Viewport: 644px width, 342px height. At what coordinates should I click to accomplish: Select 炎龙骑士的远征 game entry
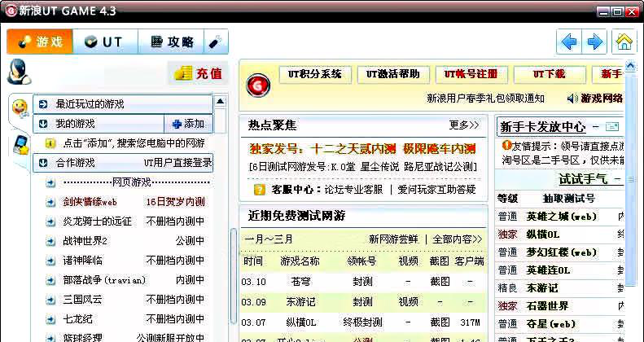click(98, 221)
